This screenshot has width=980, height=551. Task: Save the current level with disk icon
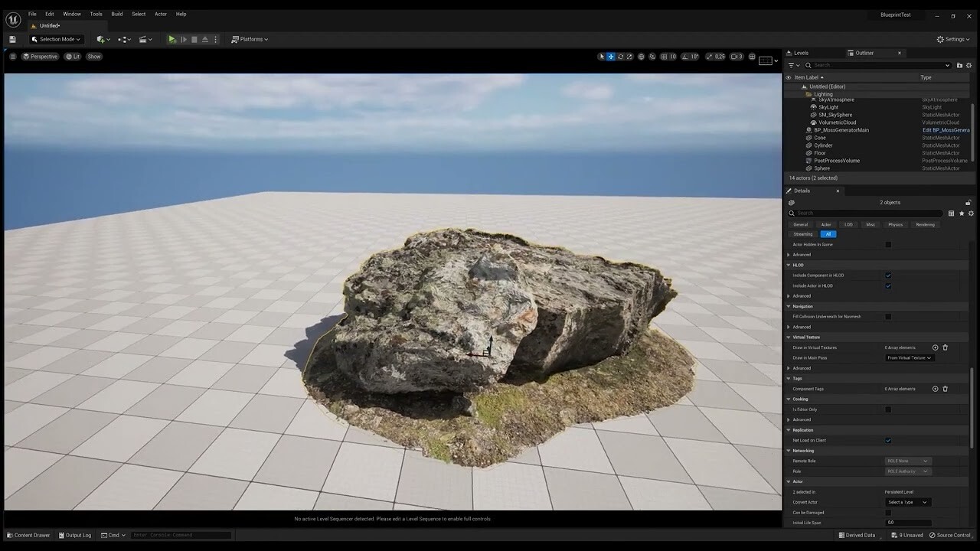(x=12, y=39)
